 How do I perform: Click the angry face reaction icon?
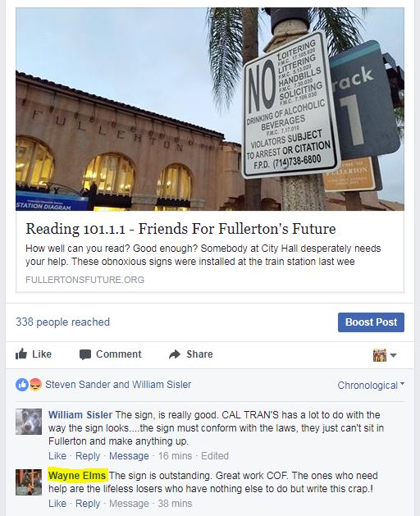pyautogui.click(x=35, y=385)
